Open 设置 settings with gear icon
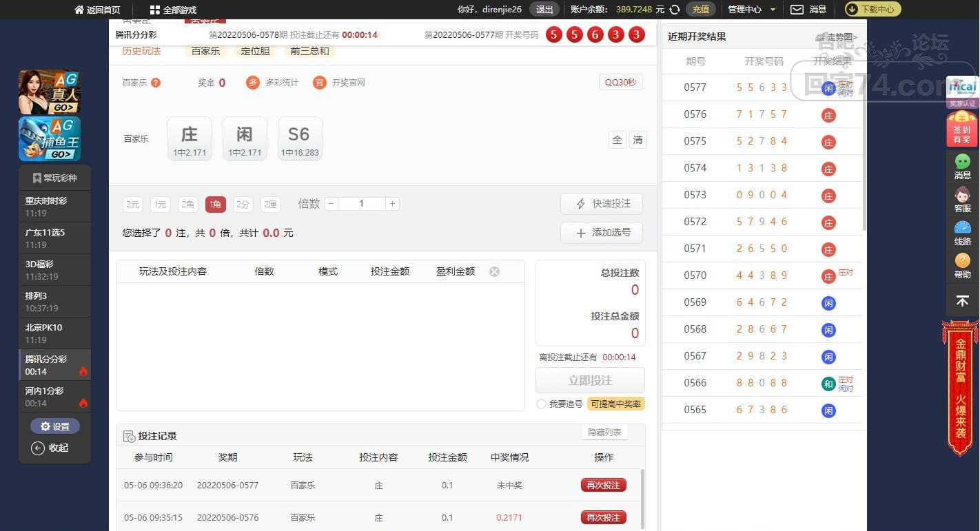Viewport: 980px width, 531px height. tap(55, 426)
